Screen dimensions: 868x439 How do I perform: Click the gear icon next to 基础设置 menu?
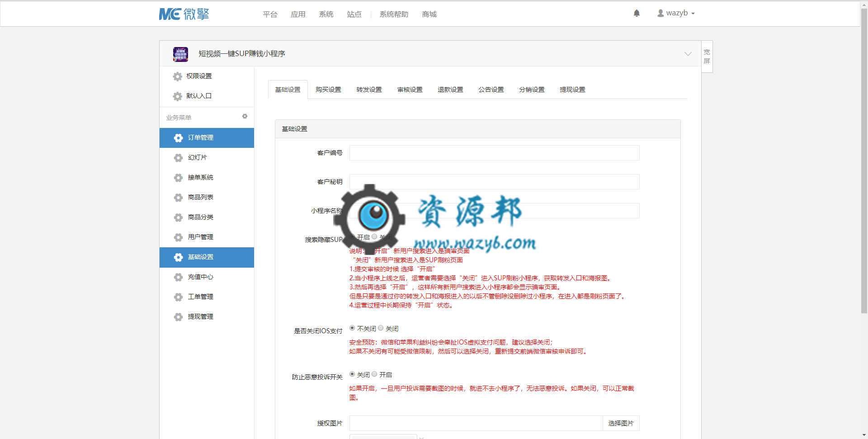179,257
